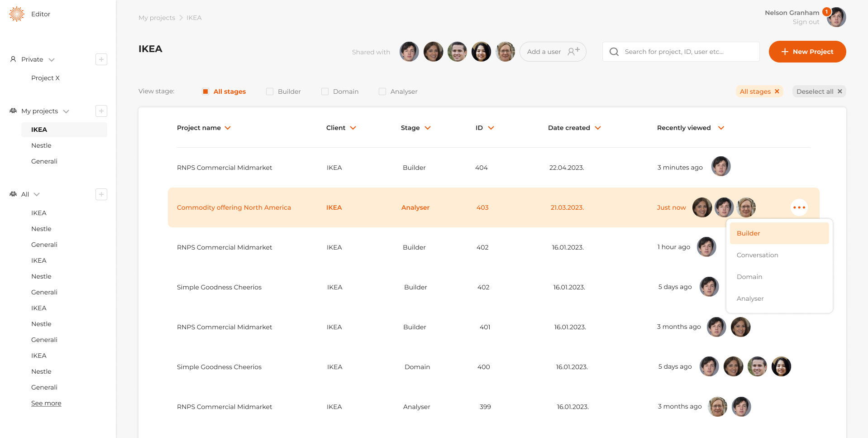Sort by Date created column arrow
The width and height of the screenshot is (868, 438).
click(598, 128)
